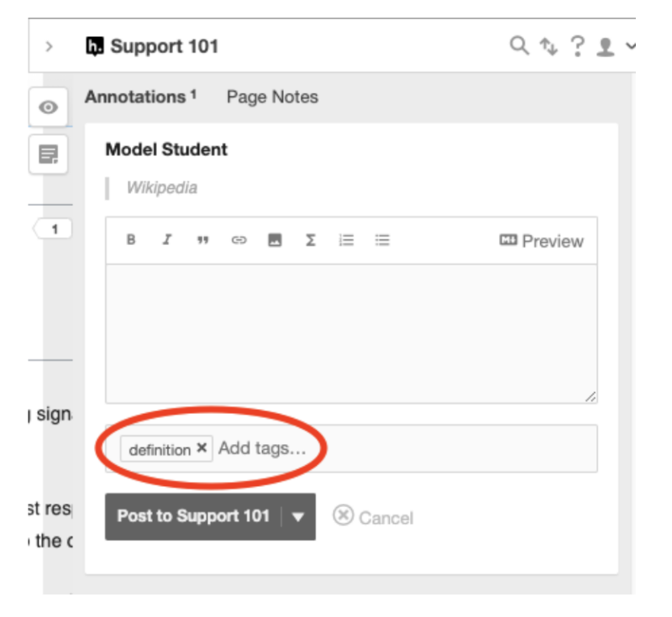Toggle highlight visibility with the eye icon
Viewport: 672px width, 617px height.
pyautogui.click(x=50, y=108)
